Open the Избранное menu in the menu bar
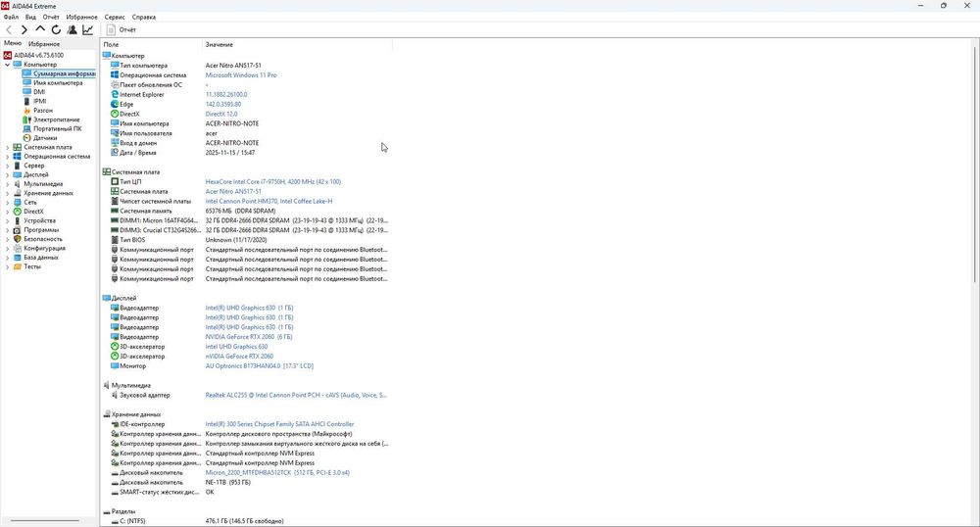The height and width of the screenshot is (527, 980). tap(82, 17)
